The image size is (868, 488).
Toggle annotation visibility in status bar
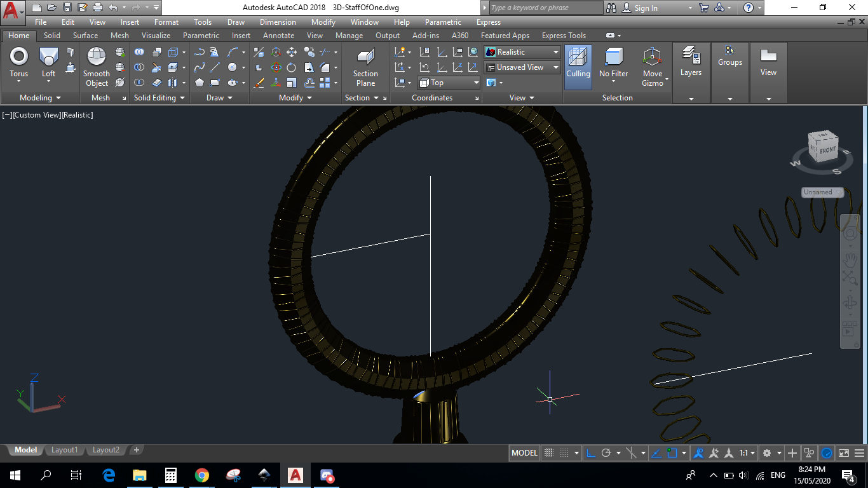coord(698,453)
